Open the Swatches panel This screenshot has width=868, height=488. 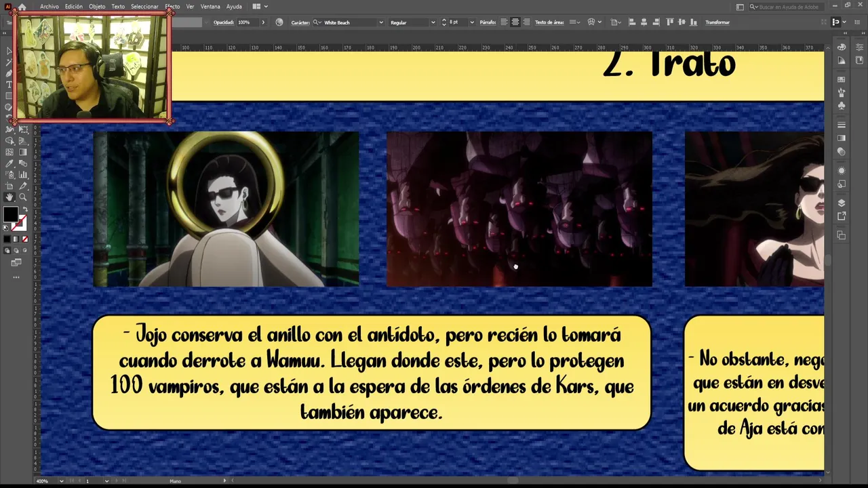[x=842, y=79]
